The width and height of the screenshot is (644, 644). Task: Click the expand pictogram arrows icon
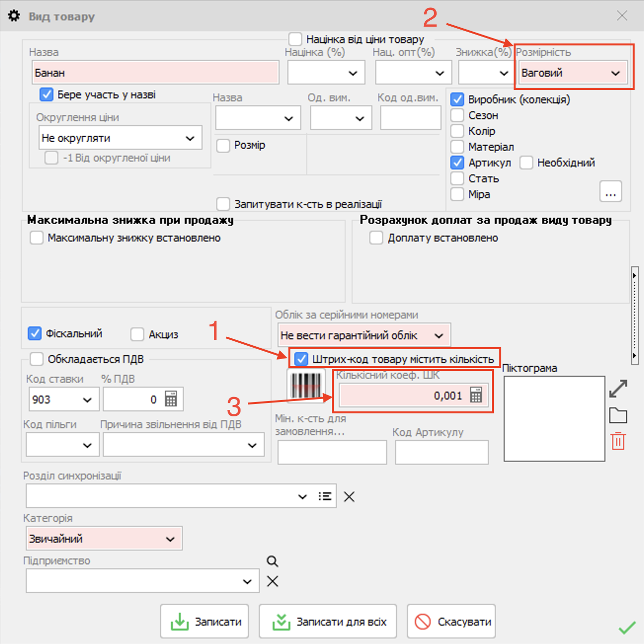tap(618, 389)
